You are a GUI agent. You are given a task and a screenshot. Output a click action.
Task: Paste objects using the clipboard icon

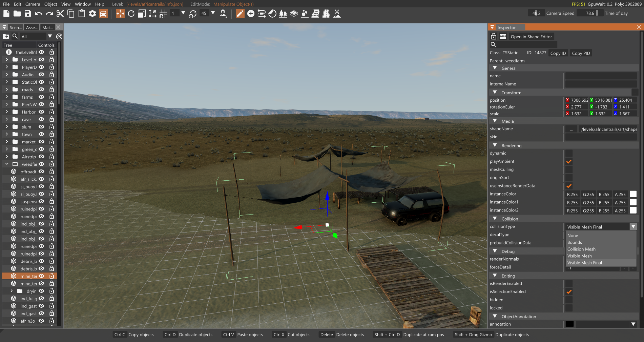[82, 14]
